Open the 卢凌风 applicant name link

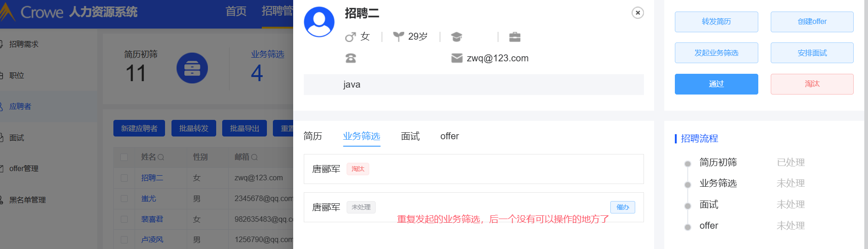point(152,240)
